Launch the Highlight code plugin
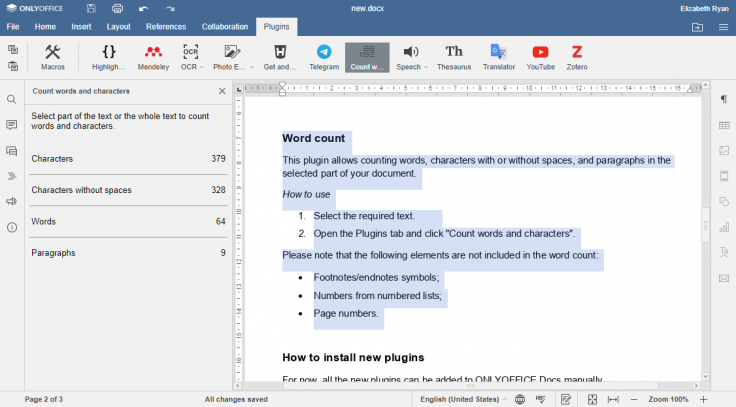Image resolution: width=736 pixels, height=407 pixels. click(108, 57)
